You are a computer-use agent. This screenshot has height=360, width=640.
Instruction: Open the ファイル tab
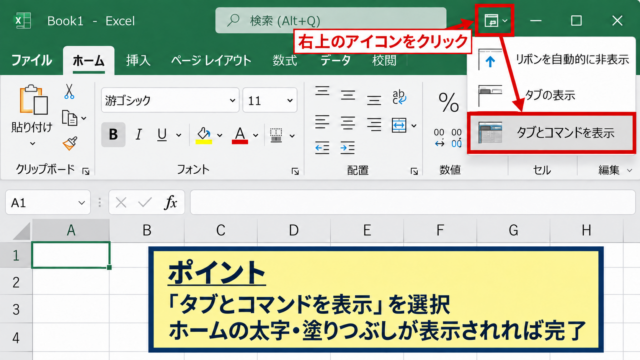(x=31, y=60)
